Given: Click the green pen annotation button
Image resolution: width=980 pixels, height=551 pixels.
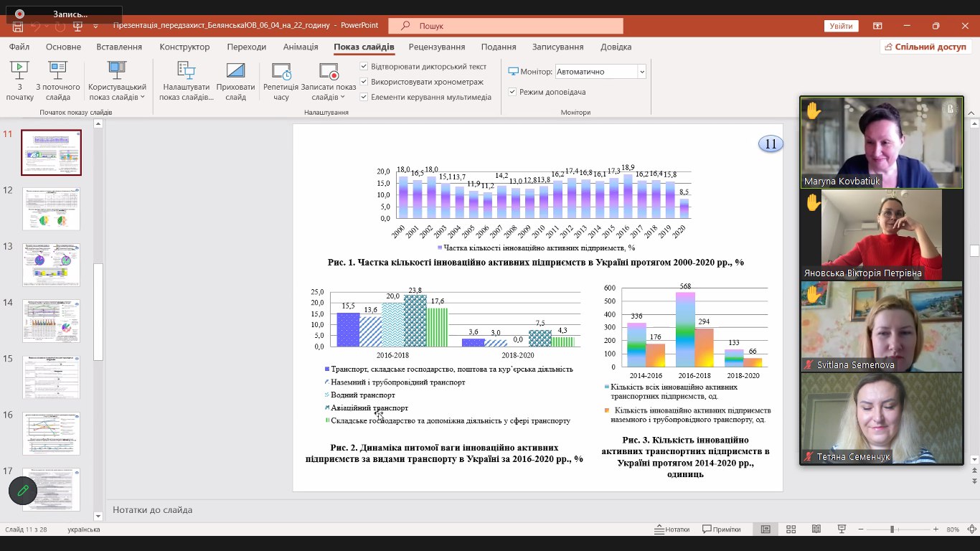Looking at the screenshot, I should click(23, 491).
